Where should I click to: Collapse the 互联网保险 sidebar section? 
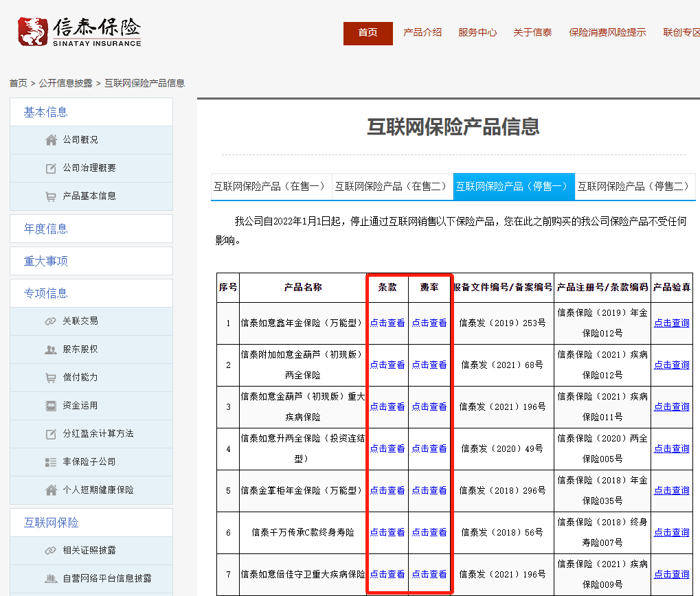91,523
